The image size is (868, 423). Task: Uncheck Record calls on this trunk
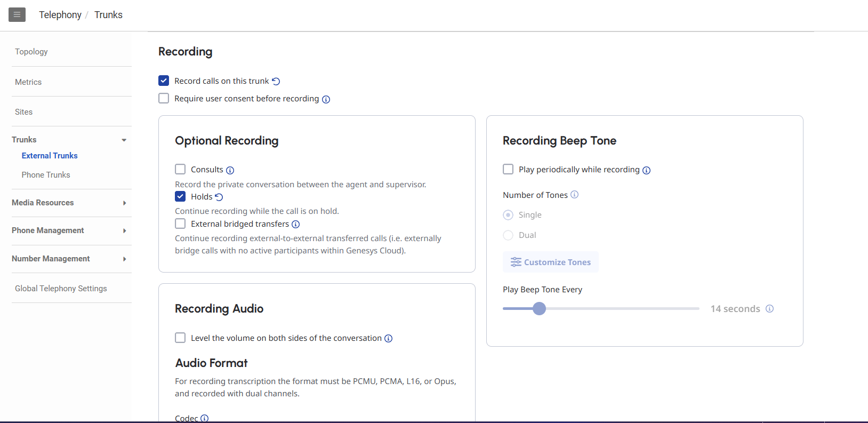click(164, 81)
